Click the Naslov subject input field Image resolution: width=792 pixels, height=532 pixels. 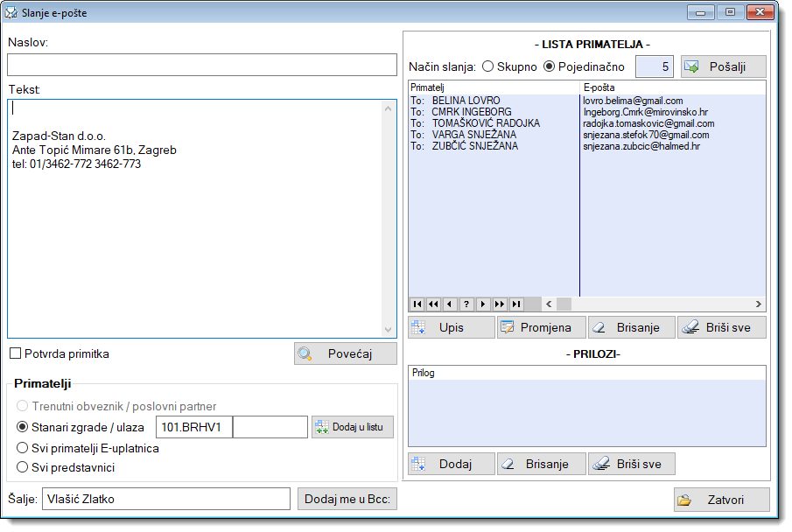point(202,66)
